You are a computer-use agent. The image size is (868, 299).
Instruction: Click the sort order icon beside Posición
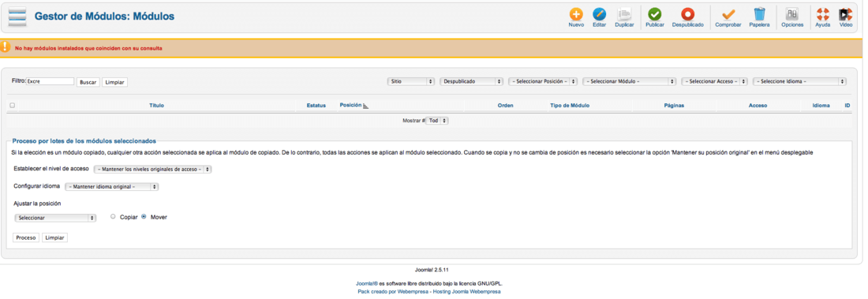[x=365, y=106]
